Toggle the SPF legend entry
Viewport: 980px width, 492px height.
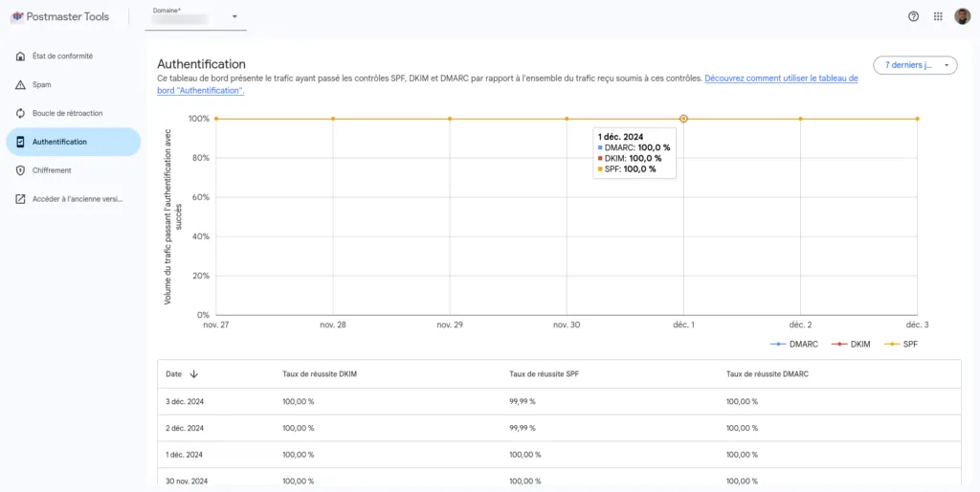pyautogui.click(x=902, y=345)
